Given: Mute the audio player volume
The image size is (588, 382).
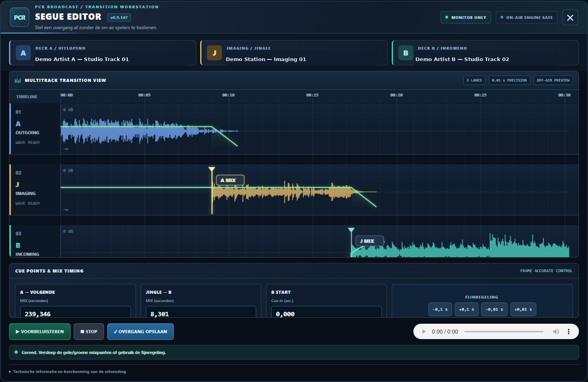Looking at the screenshot, I should (x=556, y=332).
